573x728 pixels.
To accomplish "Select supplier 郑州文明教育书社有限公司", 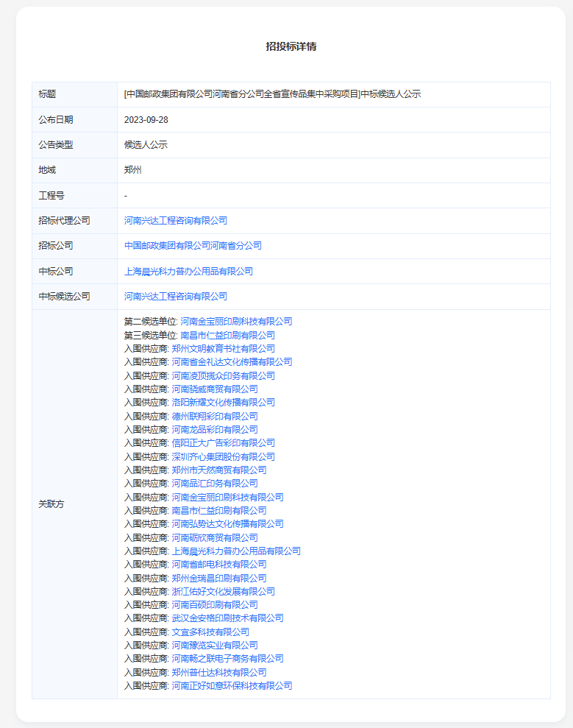I will tap(223, 348).
